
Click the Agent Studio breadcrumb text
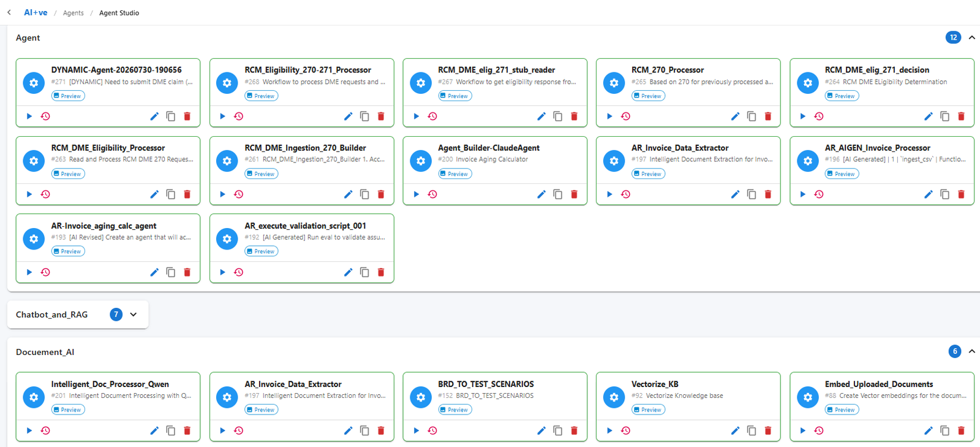[x=119, y=13]
